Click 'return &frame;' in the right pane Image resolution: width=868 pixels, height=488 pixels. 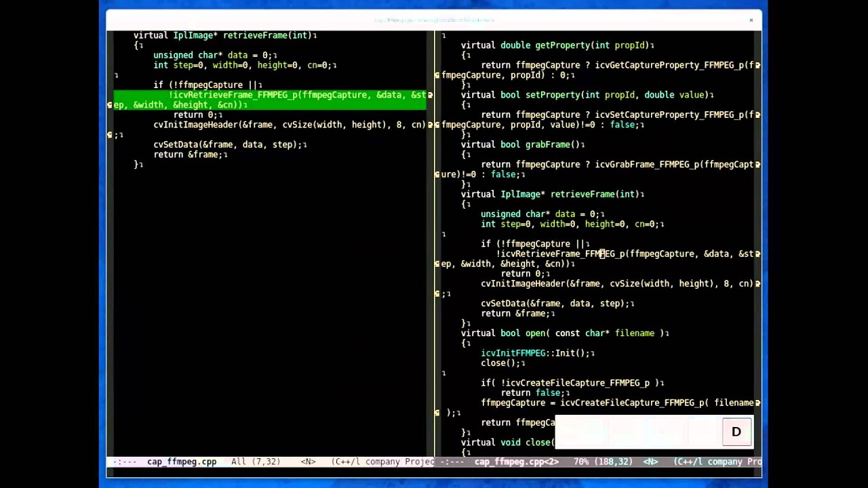coord(515,313)
